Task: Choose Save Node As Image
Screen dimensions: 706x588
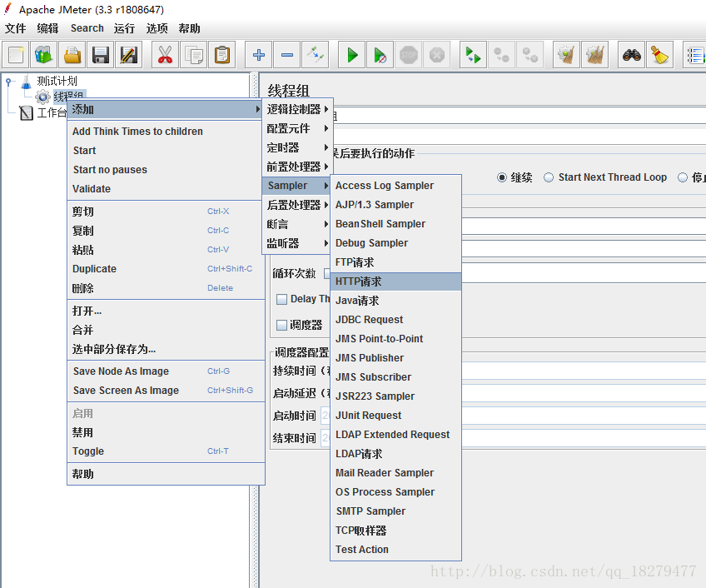Action: pos(166,371)
